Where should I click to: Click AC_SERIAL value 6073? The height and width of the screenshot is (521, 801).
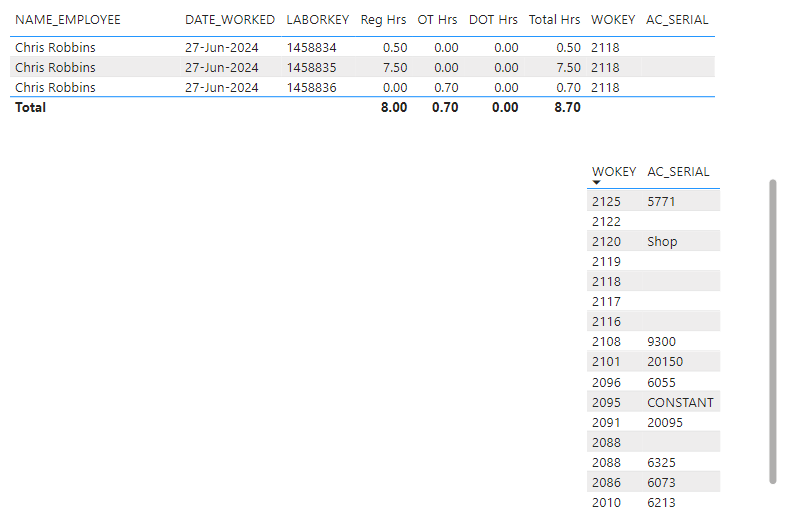661,482
